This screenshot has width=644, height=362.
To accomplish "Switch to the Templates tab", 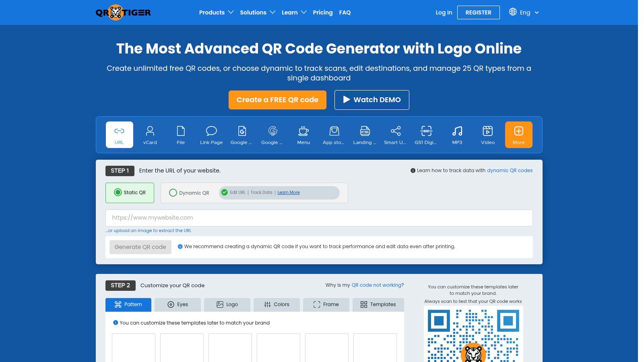I will coord(378,304).
